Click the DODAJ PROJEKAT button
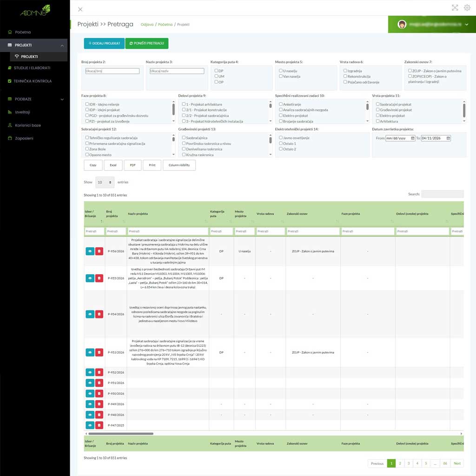The image size is (476, 476). coord(104,43)
